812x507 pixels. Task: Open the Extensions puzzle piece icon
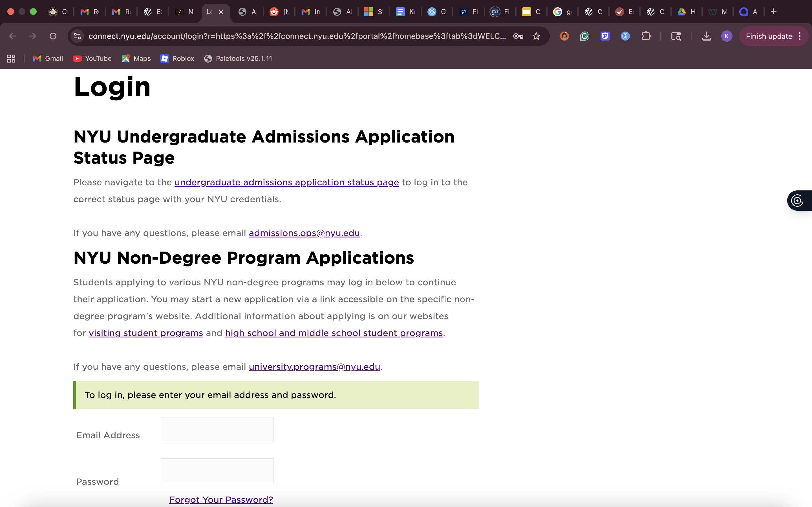coord(646,36)
